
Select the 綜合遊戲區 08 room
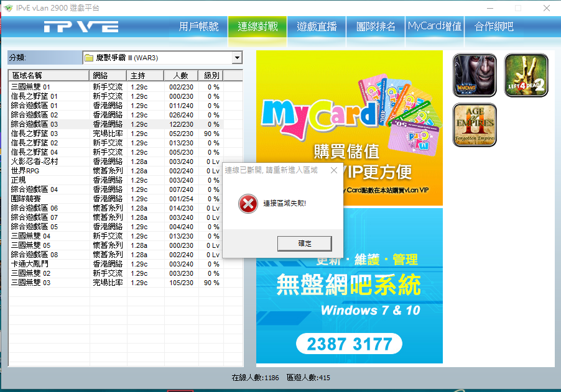click(x=116, y=255)
